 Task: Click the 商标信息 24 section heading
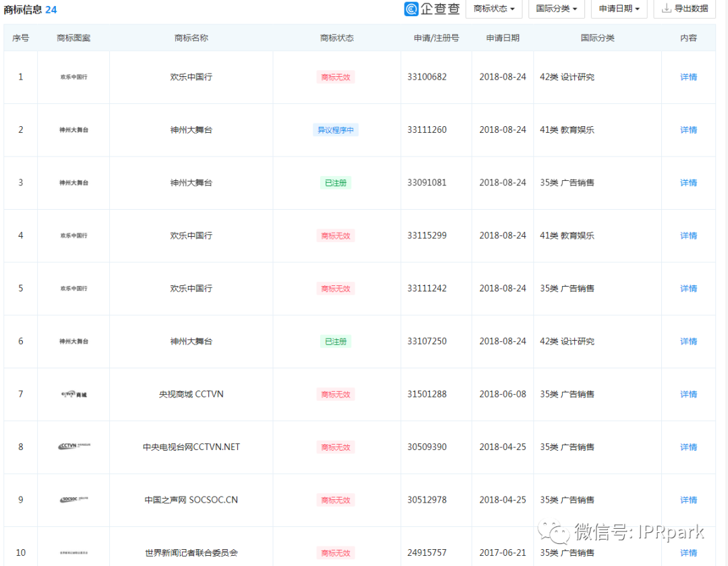pos(30,9)
